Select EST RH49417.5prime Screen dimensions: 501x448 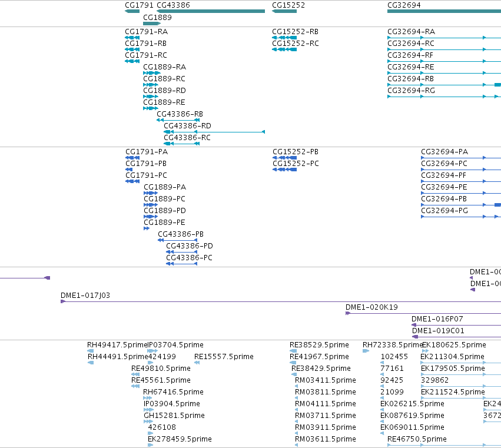(117, 345)
